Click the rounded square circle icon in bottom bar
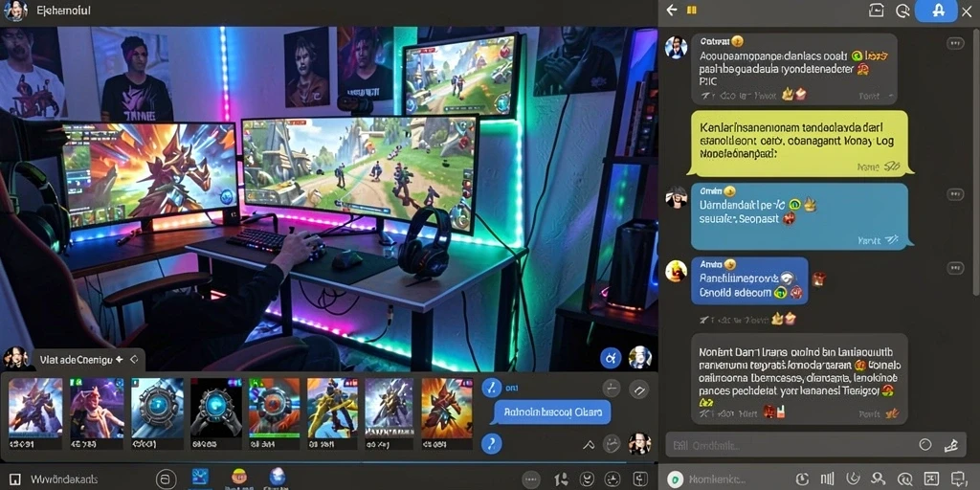 (x=166, y=479)
